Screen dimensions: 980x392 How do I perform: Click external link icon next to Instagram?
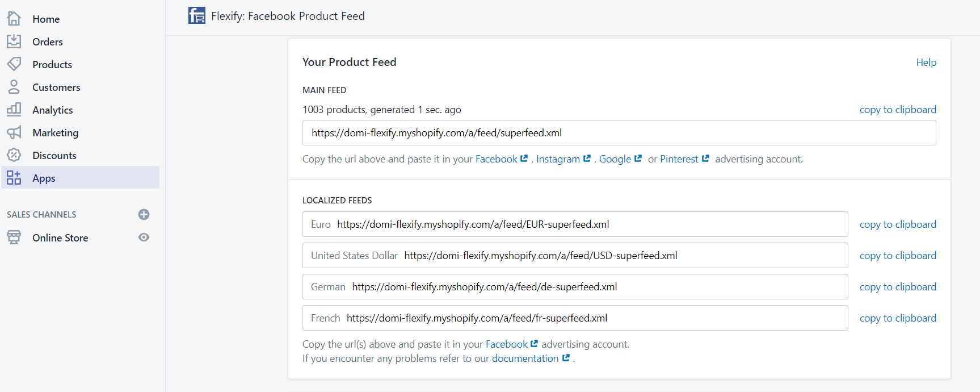pyautogui.click(x=587, y=159)
